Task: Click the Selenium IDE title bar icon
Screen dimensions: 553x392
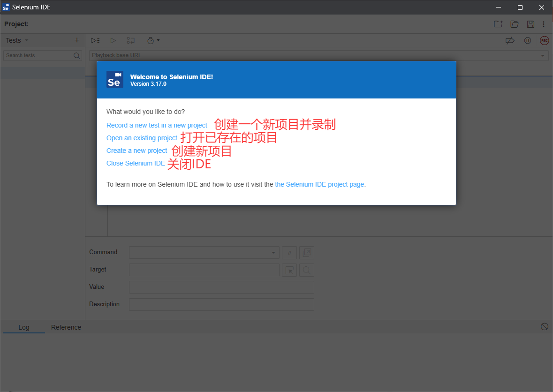Action: click(x=6, y=7)
